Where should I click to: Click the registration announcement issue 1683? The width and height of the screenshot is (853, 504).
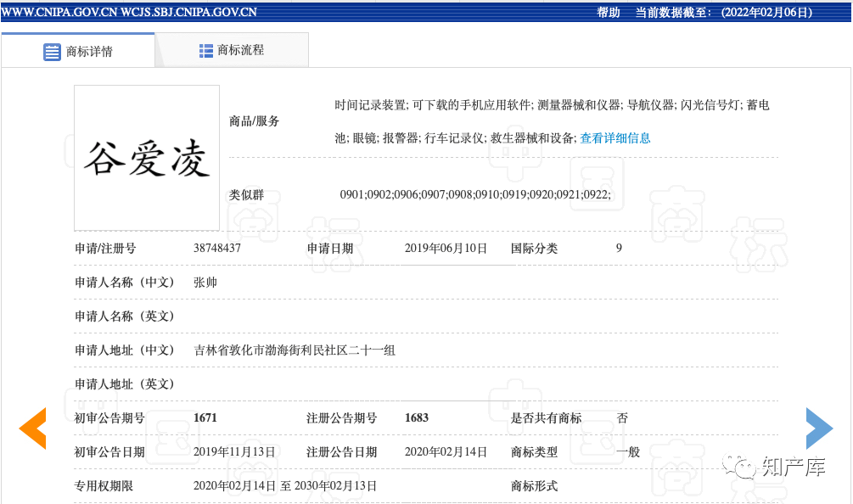tap(417, 418)
